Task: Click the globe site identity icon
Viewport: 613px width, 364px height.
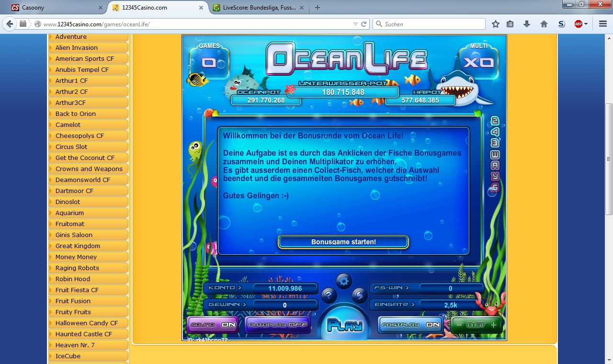Action: click(x=37, y=24)
